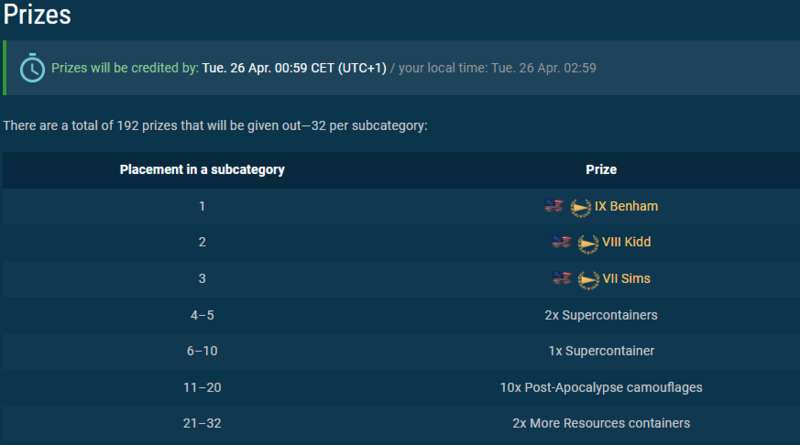Click the US flag icon beside VII Sims

click(x=562, y=278)
